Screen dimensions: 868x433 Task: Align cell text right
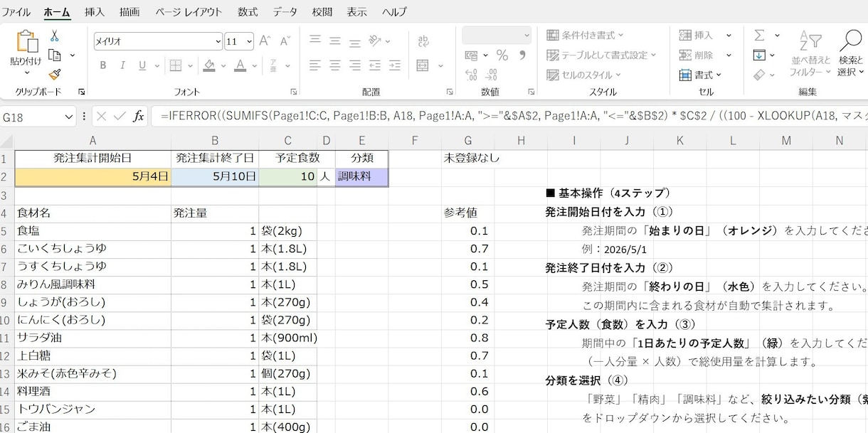tap(355, 65)
